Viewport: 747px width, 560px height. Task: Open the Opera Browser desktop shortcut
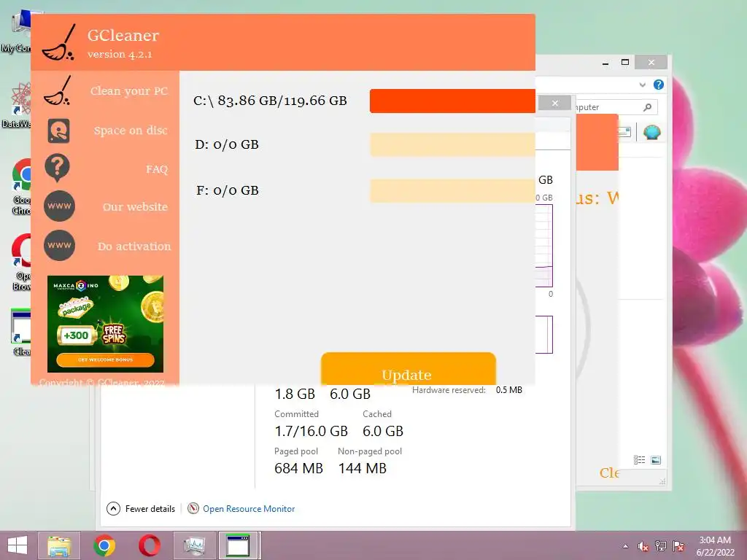(x=21, y=262)
